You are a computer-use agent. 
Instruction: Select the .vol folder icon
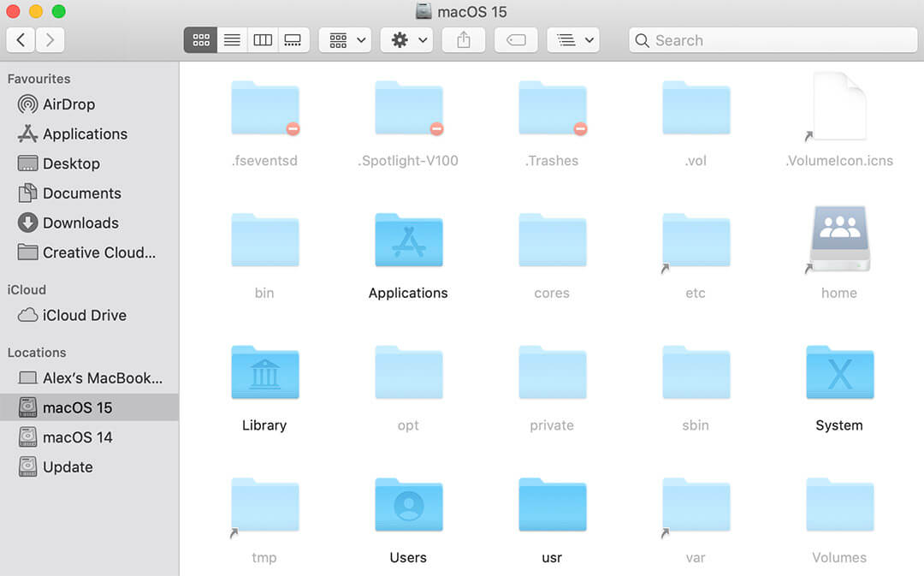tap(696, 109)
